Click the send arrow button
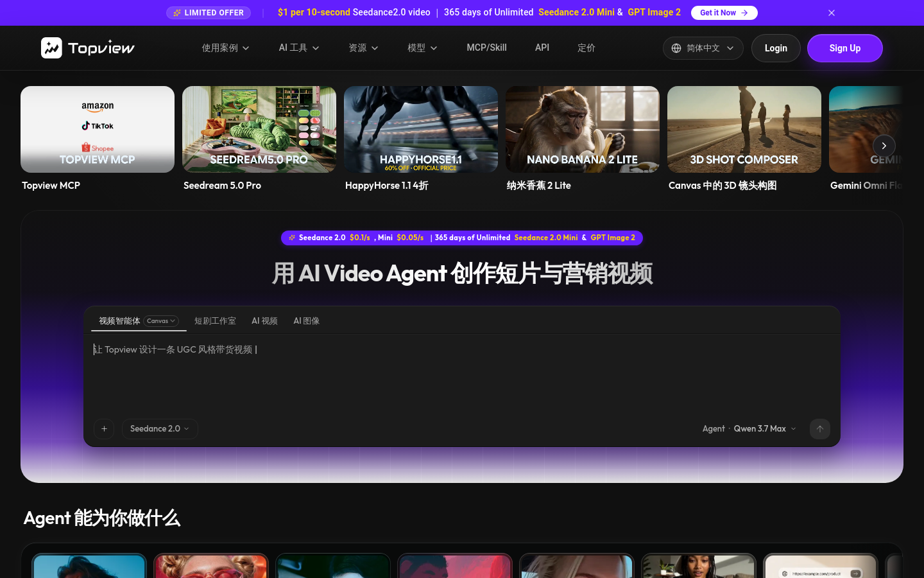The image size is (924, 578). point(820,429)
